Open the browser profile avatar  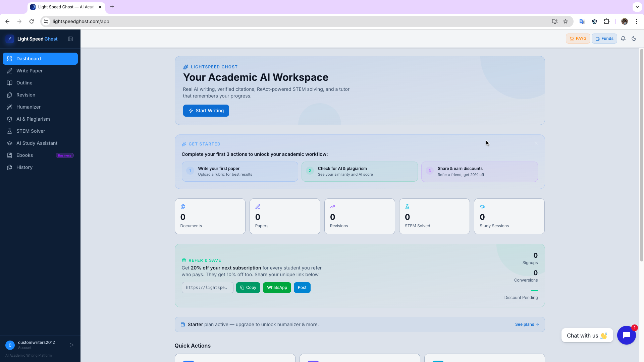[624, 21]
